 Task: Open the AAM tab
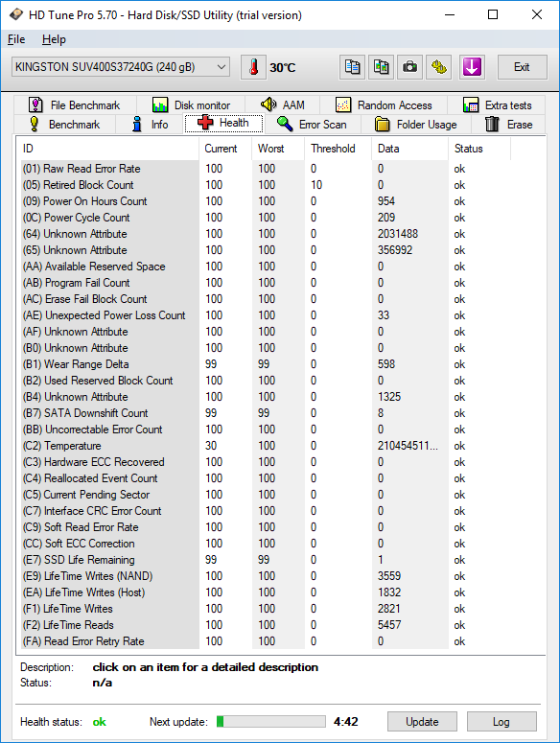pos(282,104)
